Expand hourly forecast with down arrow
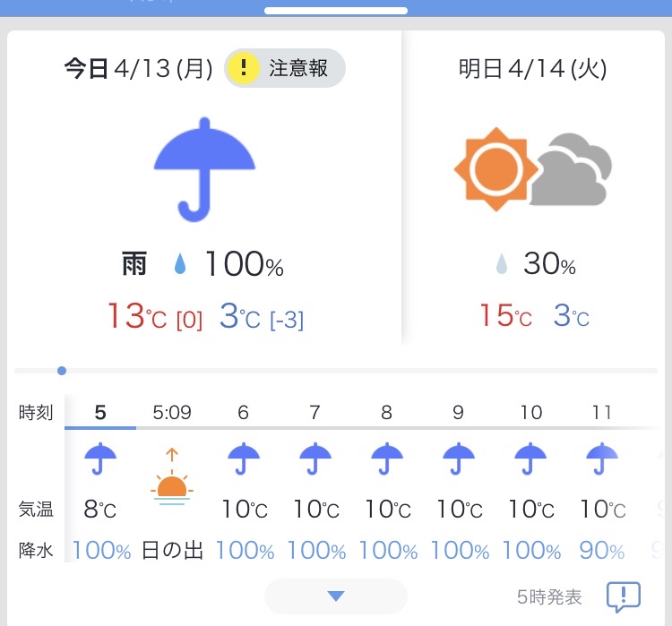672x626 pixels. tap(336, 596)
